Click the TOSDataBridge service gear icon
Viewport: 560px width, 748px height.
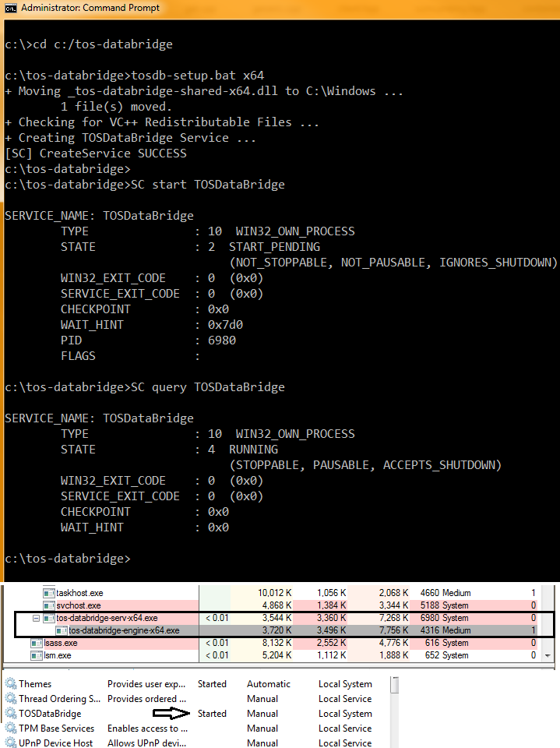[10, 713]
